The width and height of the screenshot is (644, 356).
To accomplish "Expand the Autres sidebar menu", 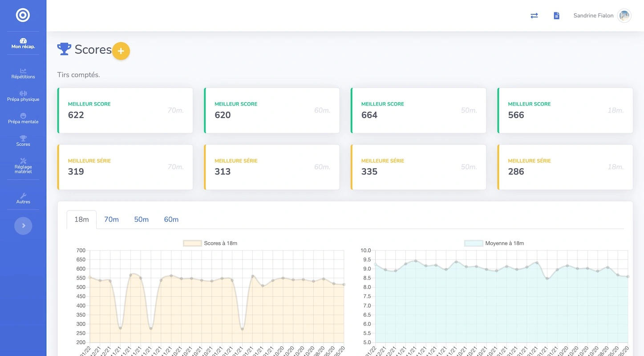I will coord(23,198).
